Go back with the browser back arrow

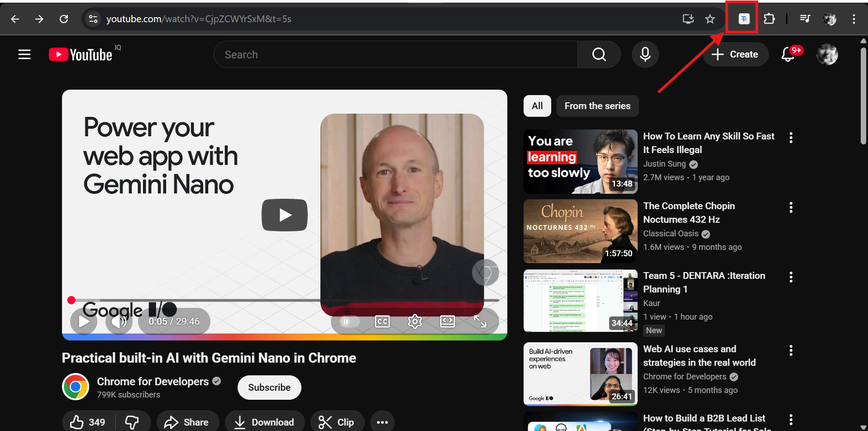(x=15, y=19)
